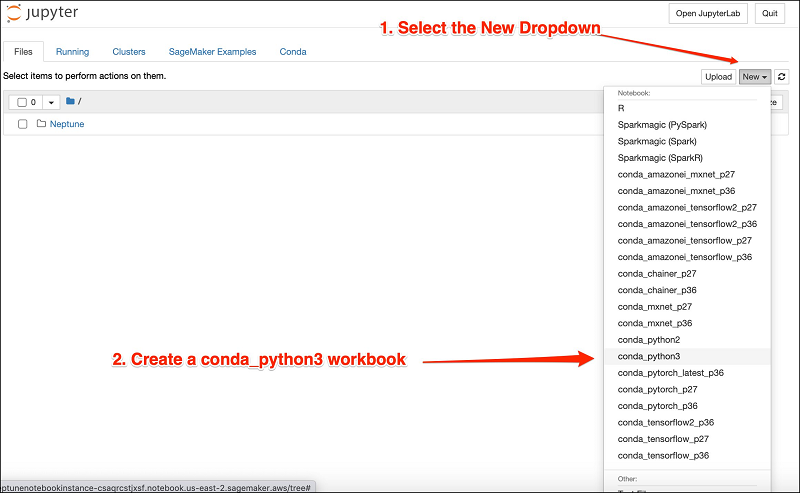Choose conda_pytorch_p36 notebook
This screenshot has height=493, width=800.
tap(687, 406)
